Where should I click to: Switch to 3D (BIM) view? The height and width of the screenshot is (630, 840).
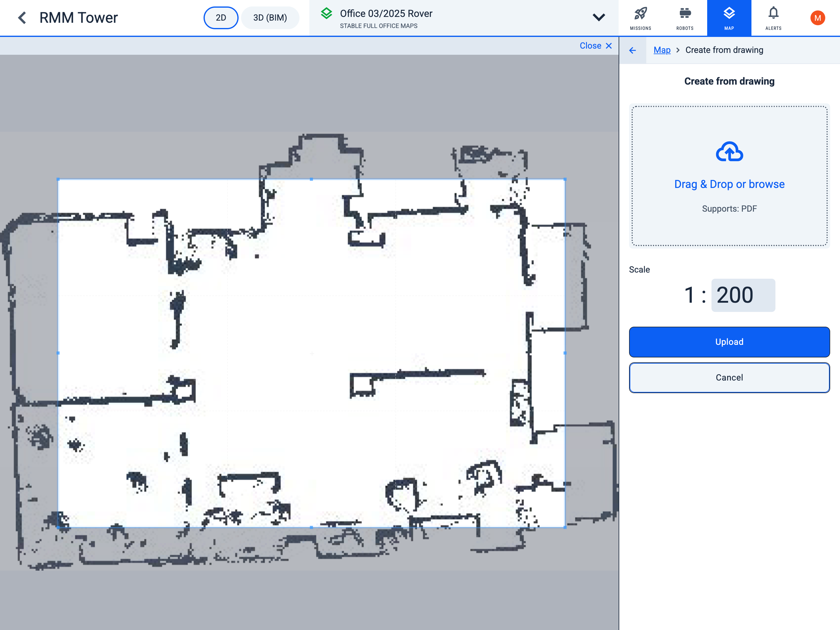click(270, 18)
